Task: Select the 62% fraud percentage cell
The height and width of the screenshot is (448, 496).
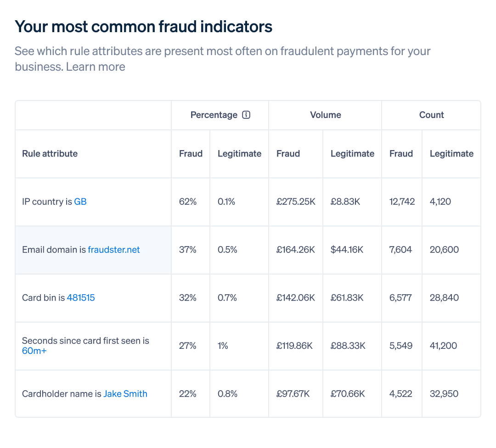Action: [x=191, y=202]
